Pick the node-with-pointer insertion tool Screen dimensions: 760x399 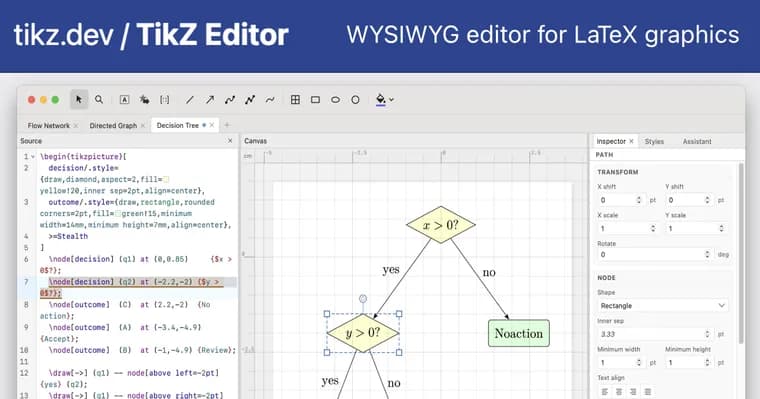click(144, 99)
